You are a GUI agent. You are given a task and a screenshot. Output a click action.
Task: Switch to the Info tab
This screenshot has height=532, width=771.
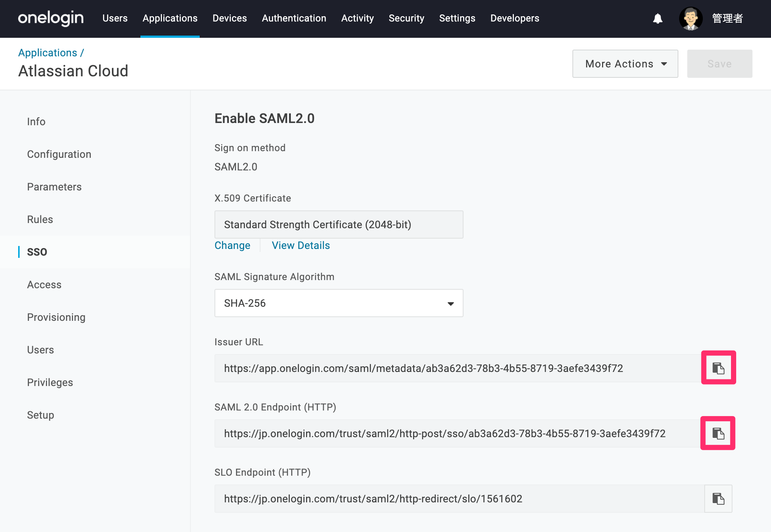[x=36, y=122]
